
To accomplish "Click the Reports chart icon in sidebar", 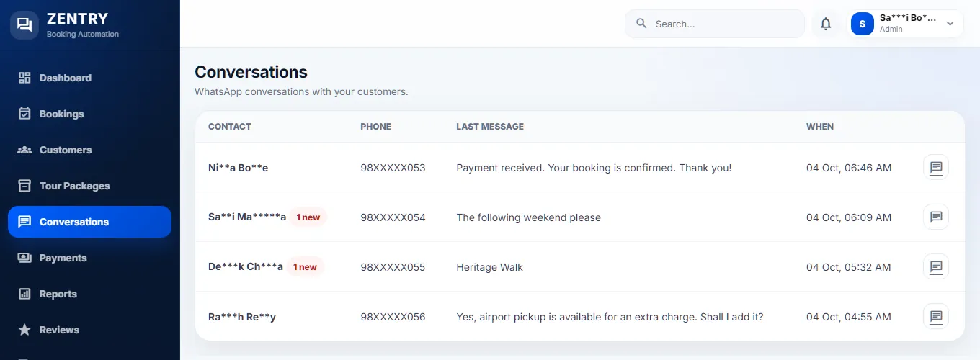I will (x=24, y=294).
